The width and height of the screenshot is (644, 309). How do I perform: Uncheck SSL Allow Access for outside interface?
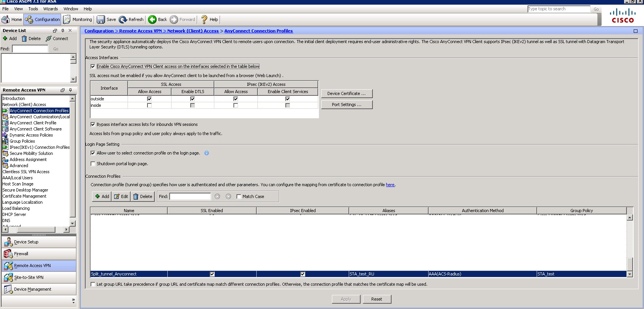(x=149, y=99)
